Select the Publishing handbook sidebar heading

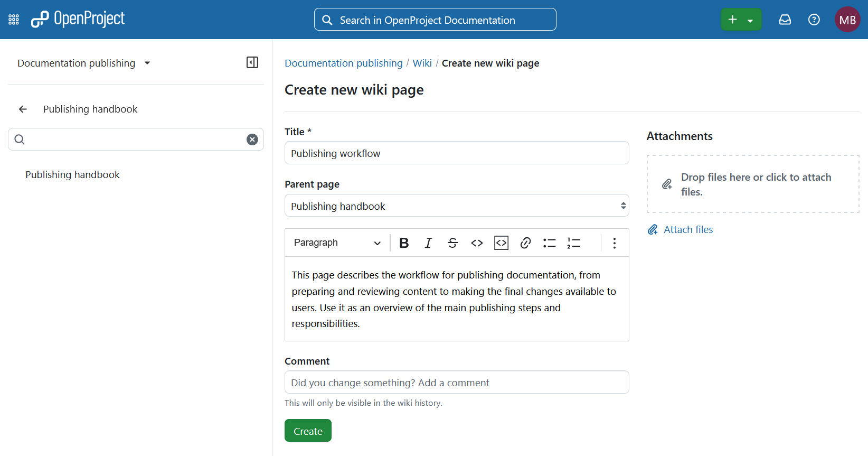click(90, 109)
